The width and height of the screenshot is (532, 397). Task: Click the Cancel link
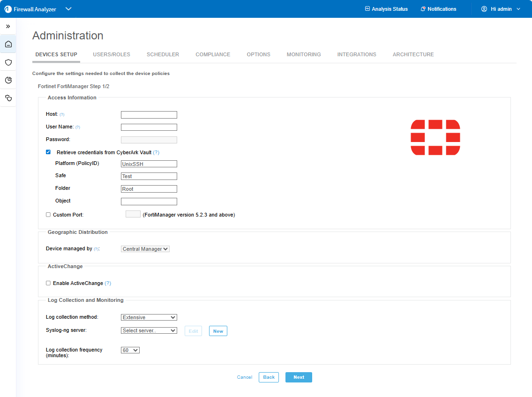point(244,377)
